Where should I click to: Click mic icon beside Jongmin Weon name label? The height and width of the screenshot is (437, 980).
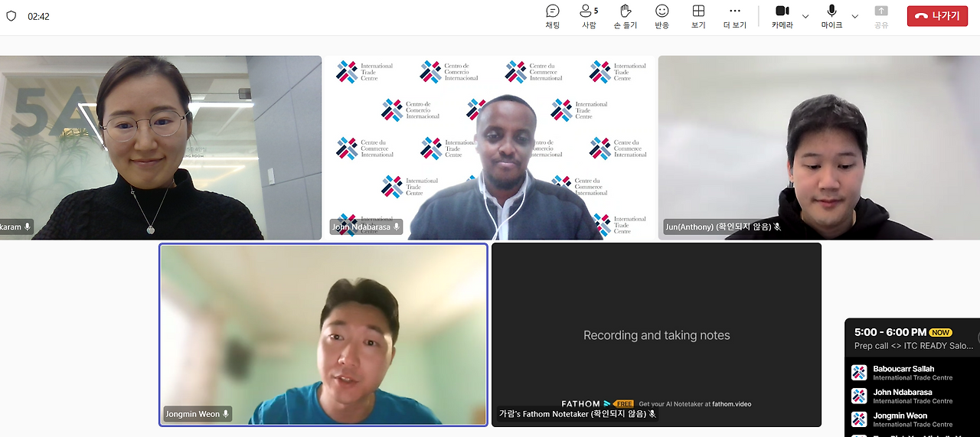[226, 414]
